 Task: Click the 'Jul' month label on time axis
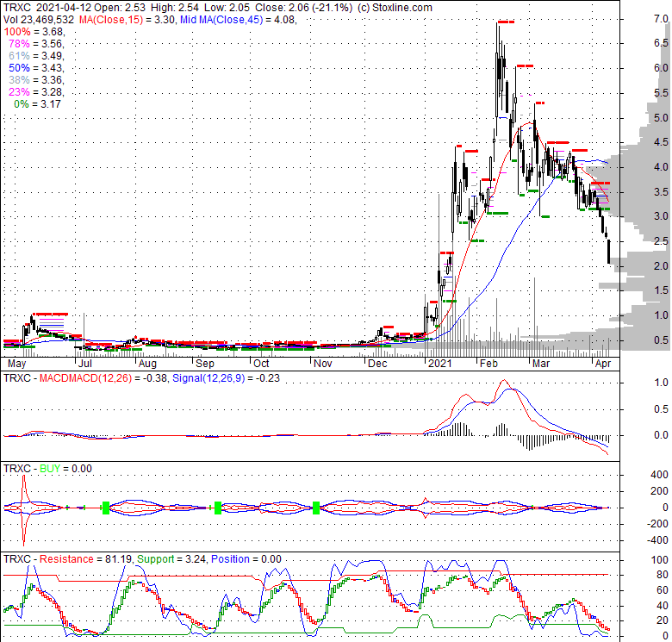click(84, 364)
